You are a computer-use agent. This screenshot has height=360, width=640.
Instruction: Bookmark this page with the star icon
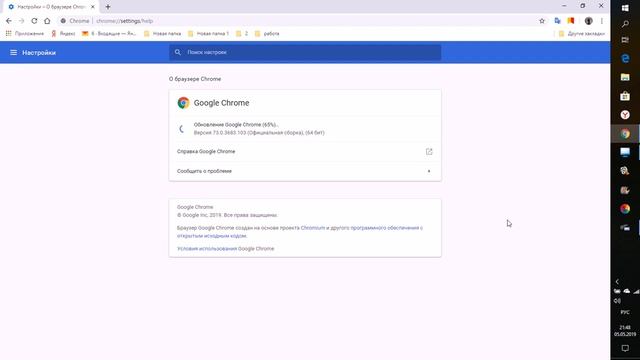pos(542,21)
